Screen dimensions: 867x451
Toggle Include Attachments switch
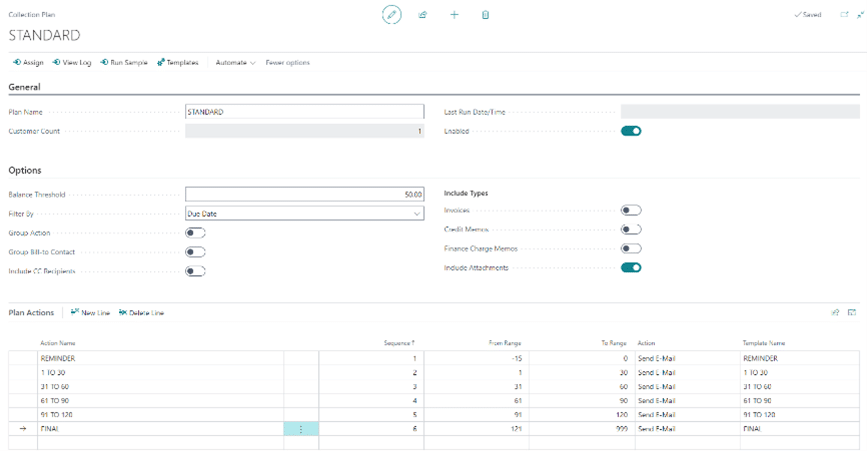point(631,268)
